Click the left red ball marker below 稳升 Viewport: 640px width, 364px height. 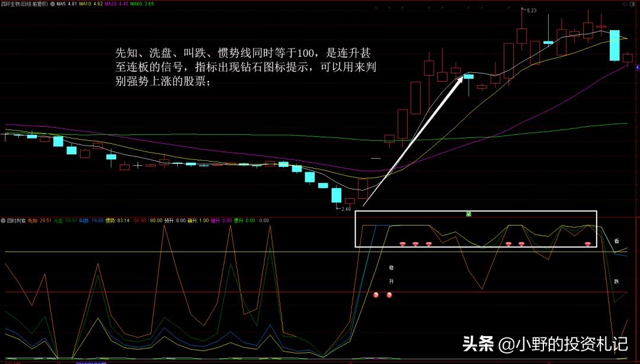(376, 295)
